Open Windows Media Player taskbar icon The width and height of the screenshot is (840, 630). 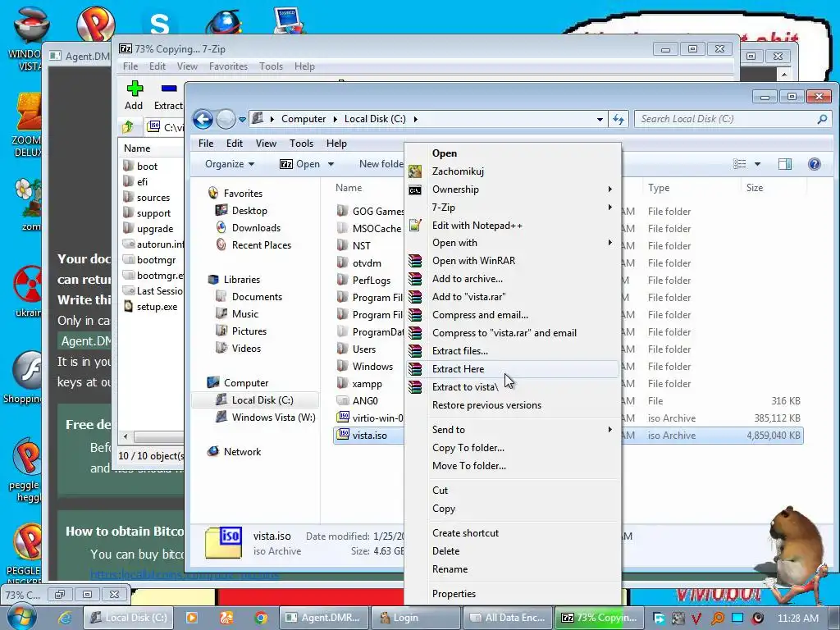(x=191, y=618)
